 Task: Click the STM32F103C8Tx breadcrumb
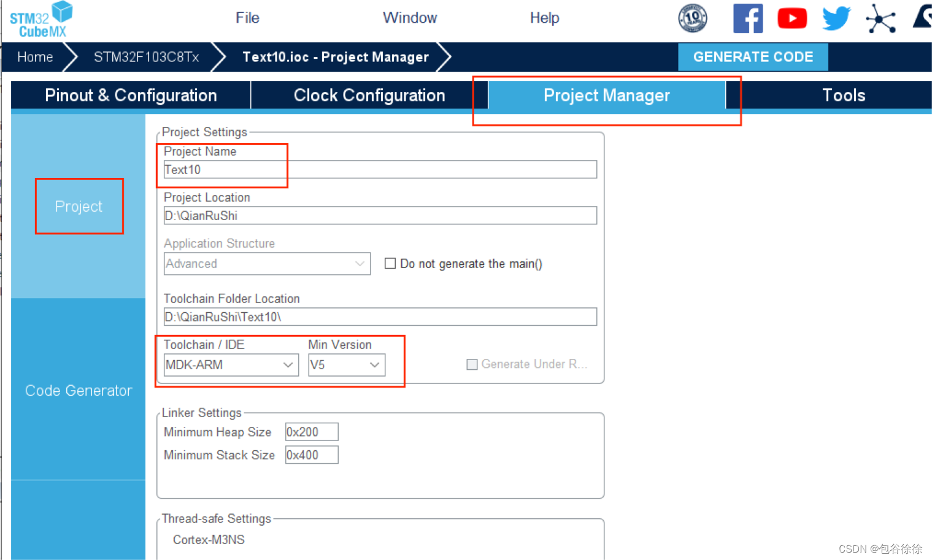(146, 57)
